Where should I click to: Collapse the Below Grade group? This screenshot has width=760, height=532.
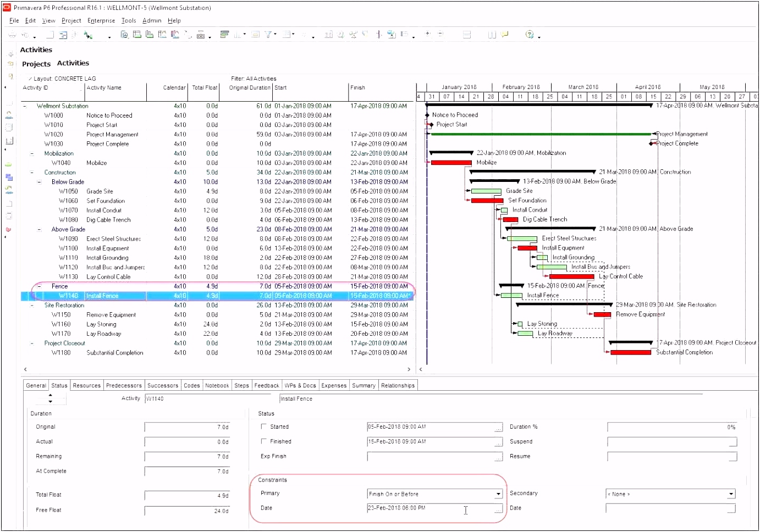pyautogui.click(x=39, y=182)
